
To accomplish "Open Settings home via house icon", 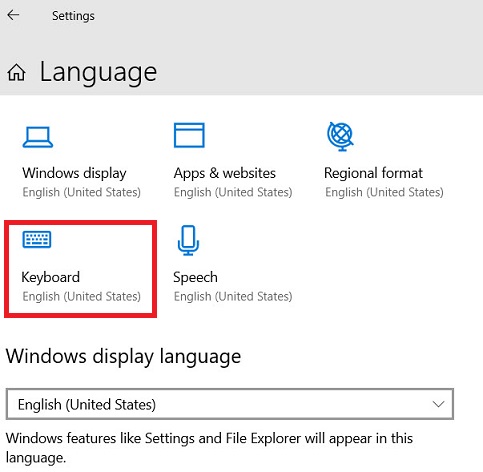I will pyautogui.click(x=16, y=72).
